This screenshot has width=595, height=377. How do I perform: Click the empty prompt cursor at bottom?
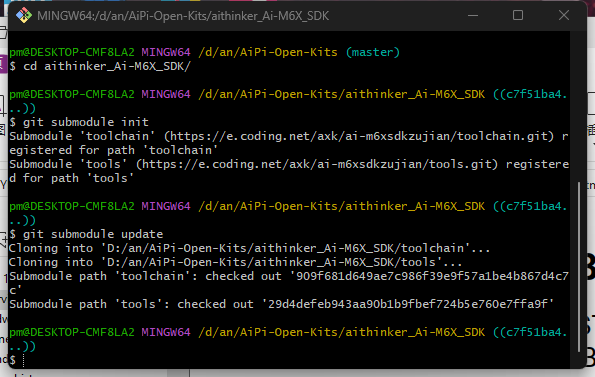click(24, 360)
